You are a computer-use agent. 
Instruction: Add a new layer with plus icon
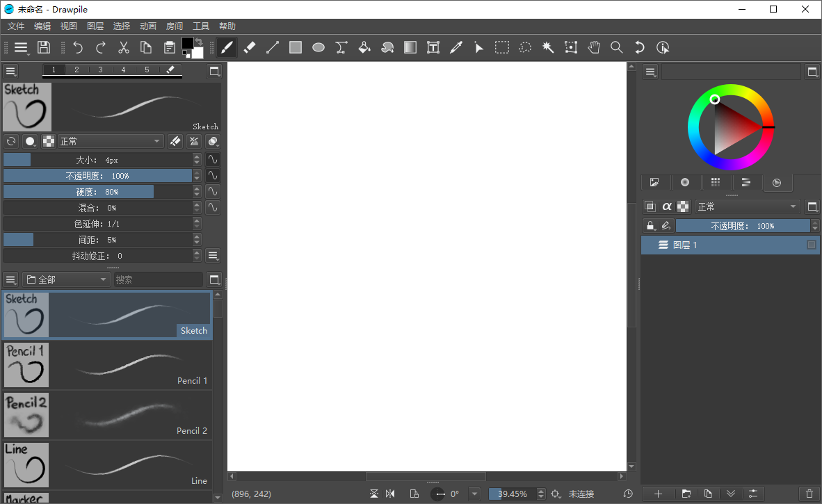tap(659, 494)
